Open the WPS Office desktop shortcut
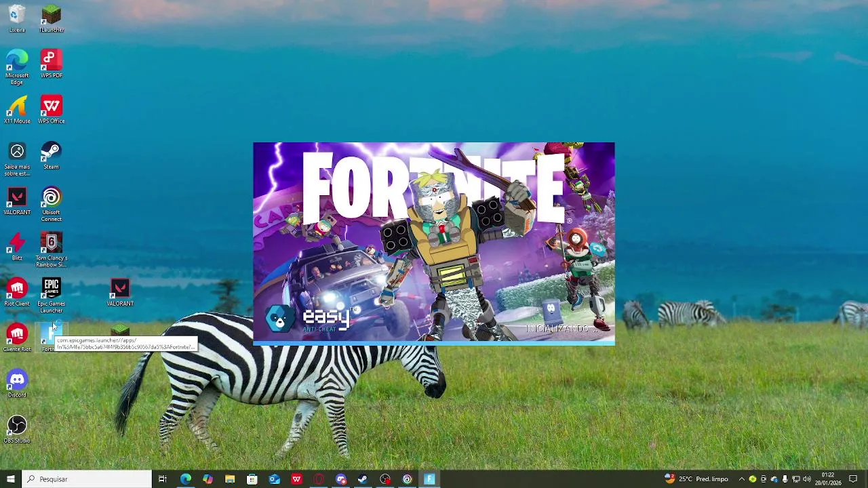 (x=52, y=110)
